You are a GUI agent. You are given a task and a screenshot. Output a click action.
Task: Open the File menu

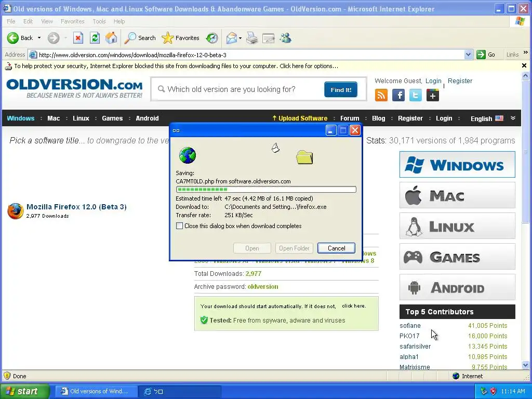point(11,21)
